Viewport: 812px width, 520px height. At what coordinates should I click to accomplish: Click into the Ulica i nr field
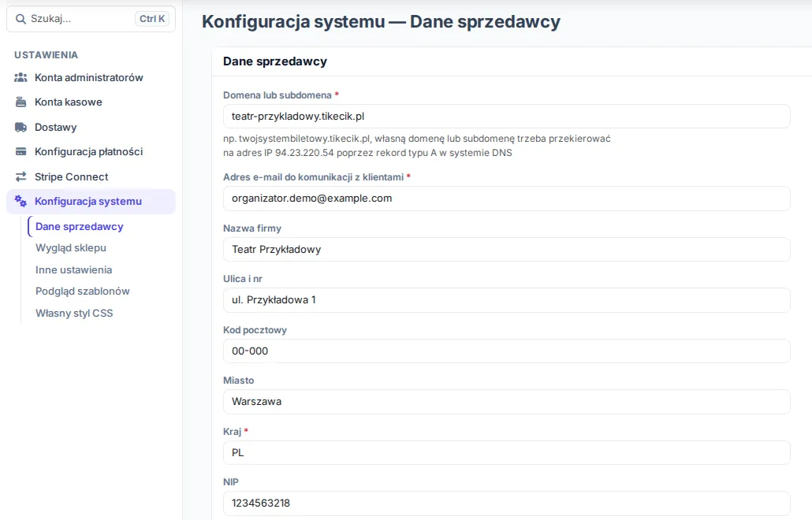[x=506, y=300]
